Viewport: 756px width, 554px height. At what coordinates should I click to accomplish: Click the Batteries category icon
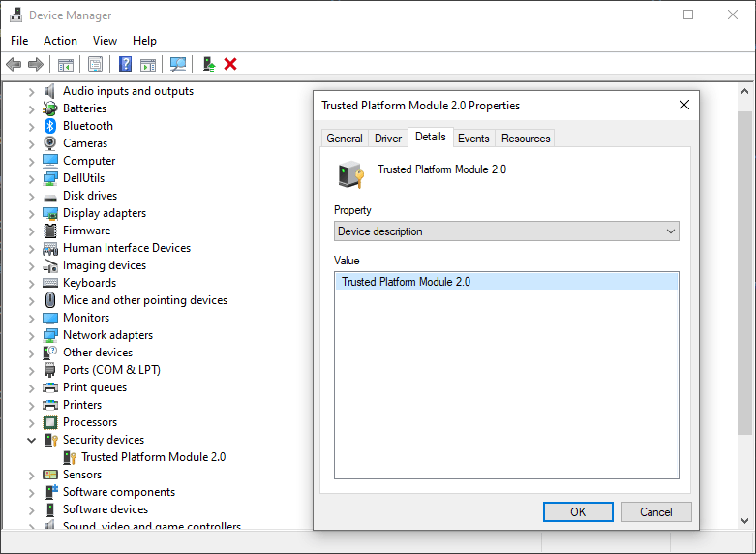tap(50, 108)
